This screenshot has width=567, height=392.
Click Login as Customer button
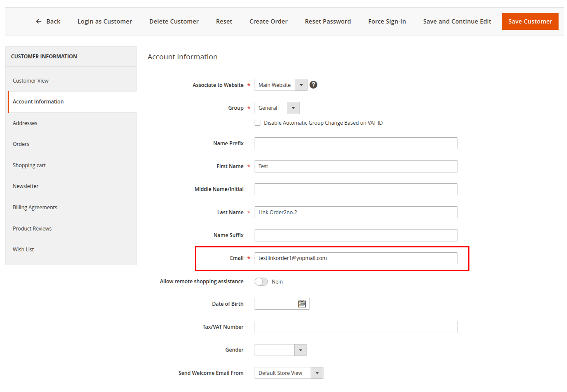pyautogui.click(x=105, y=22)
